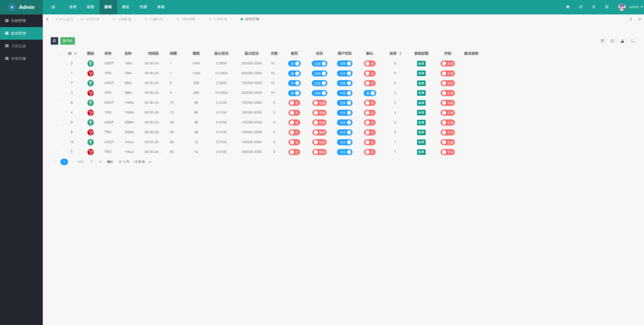Click the search icon at the table's right
The image size is (644, 325).
pos(633,40)
